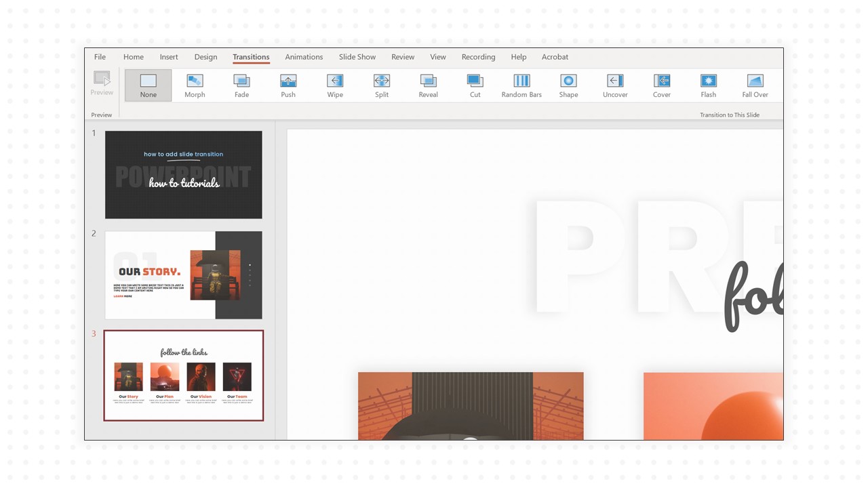Choose the Wipe transition
This screenshot has width=868, height=488.
click(x=334, y=84)
